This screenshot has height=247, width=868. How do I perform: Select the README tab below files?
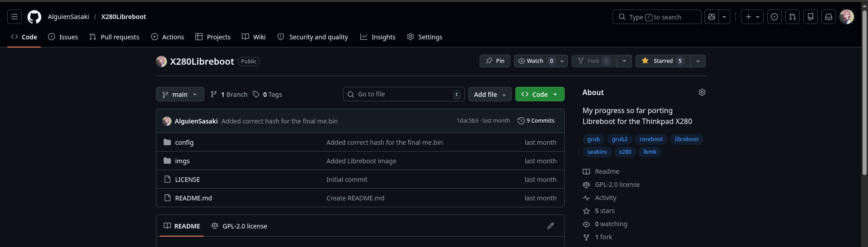[x=182, y=226]
